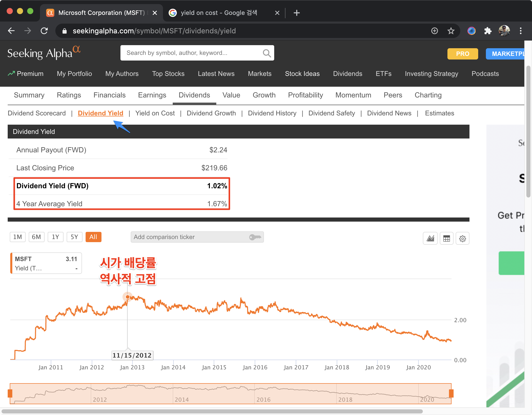This screenshot has height=415, width=532.
Task: Click the search magnifier icon
Action: click(267, 53)
